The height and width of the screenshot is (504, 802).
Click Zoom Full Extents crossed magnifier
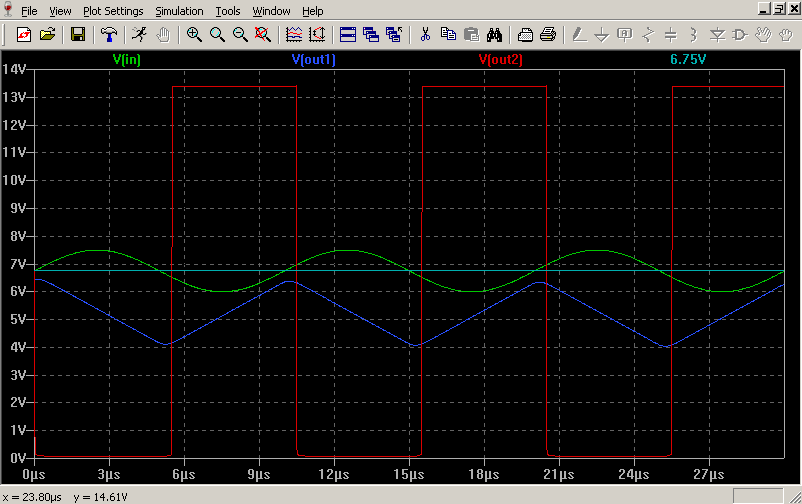click(x=263, y=35)
